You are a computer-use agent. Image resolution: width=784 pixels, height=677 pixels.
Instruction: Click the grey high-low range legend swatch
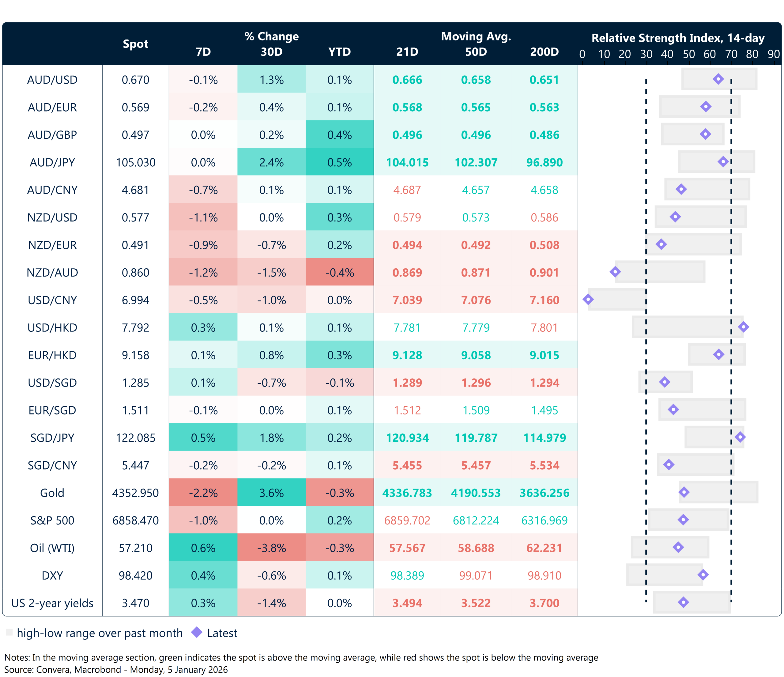(x=9, y=632)
